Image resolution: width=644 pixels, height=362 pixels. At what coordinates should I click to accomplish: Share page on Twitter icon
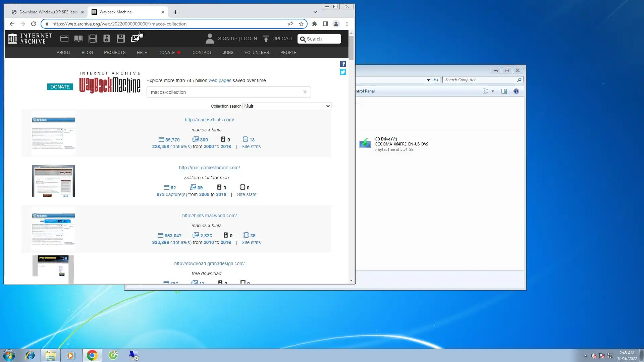click(x=343, y=72)
